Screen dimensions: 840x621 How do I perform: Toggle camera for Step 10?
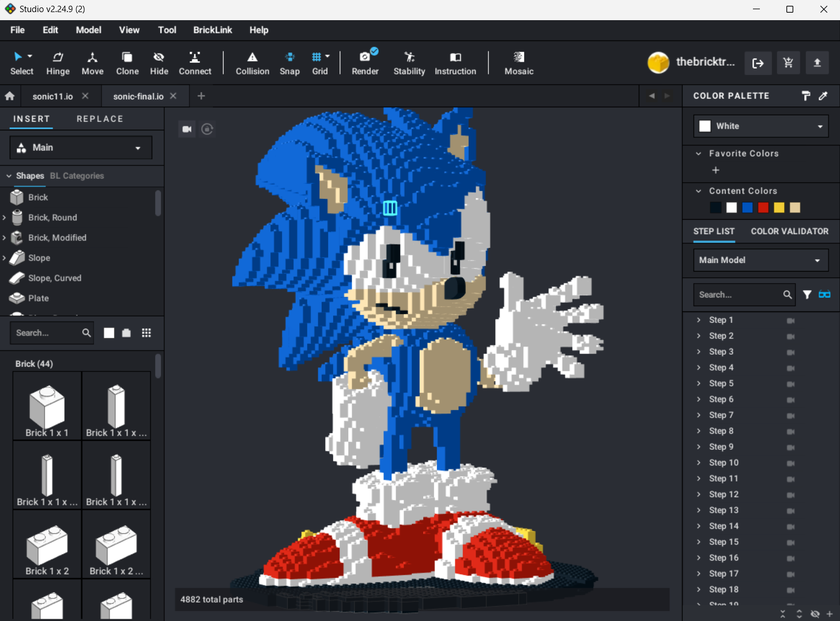790,463
